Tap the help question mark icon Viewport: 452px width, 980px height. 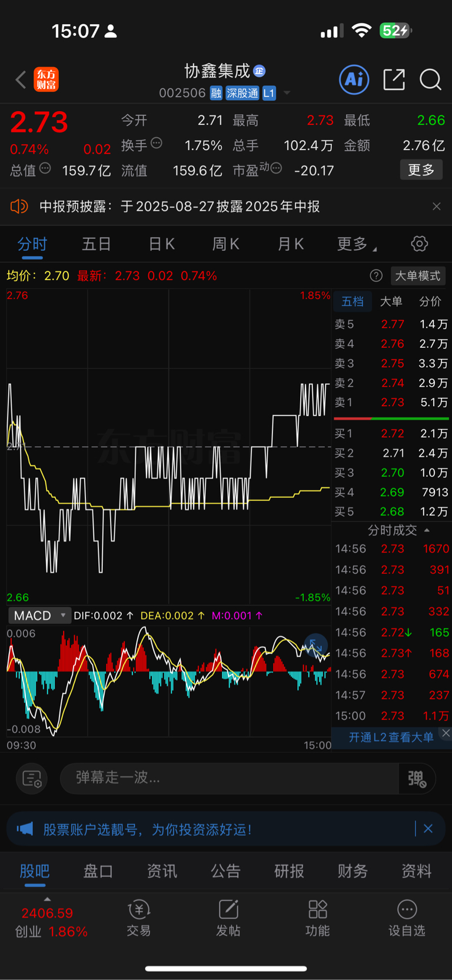tap(376, 275)
